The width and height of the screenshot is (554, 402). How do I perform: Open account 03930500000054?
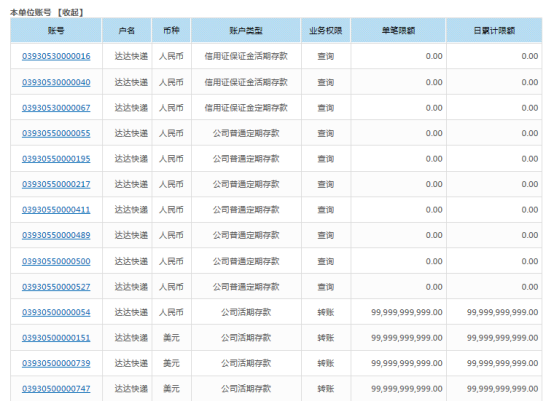tap(56, 312)
